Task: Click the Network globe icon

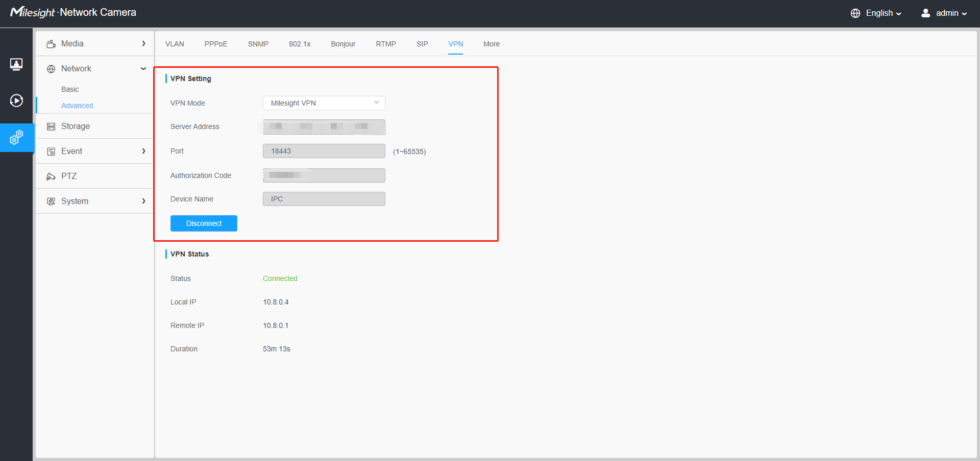Action: [51, 69]
